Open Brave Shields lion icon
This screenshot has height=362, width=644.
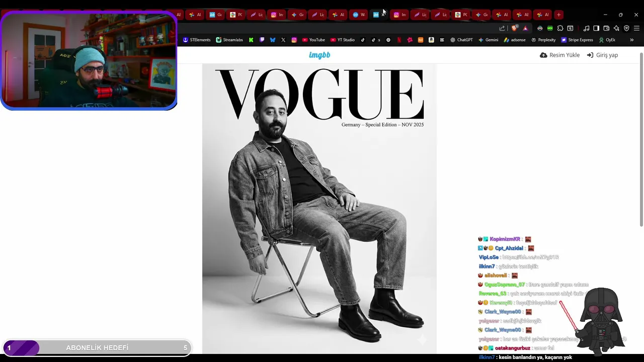(514, 28)
